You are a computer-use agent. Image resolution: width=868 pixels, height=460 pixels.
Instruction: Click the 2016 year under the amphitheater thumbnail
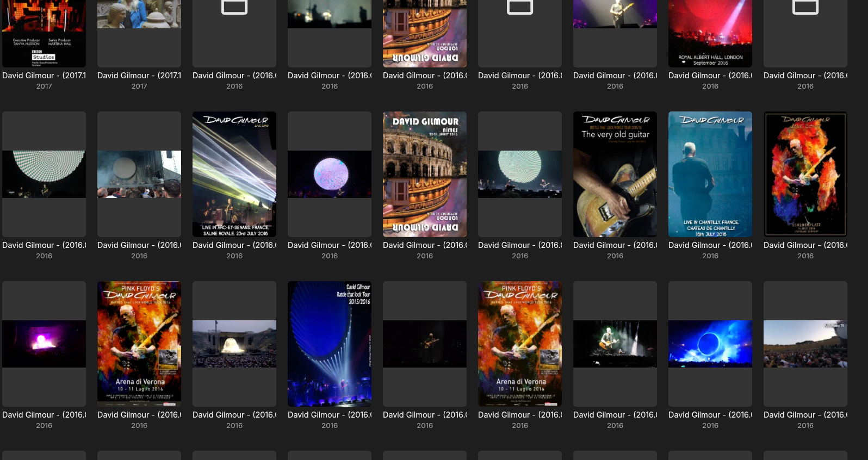234,426
